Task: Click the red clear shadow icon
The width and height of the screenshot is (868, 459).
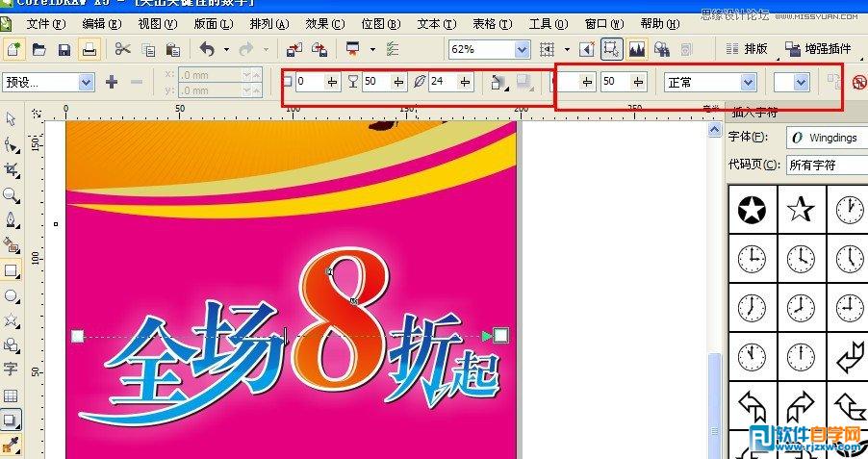Action: [858, 83]
